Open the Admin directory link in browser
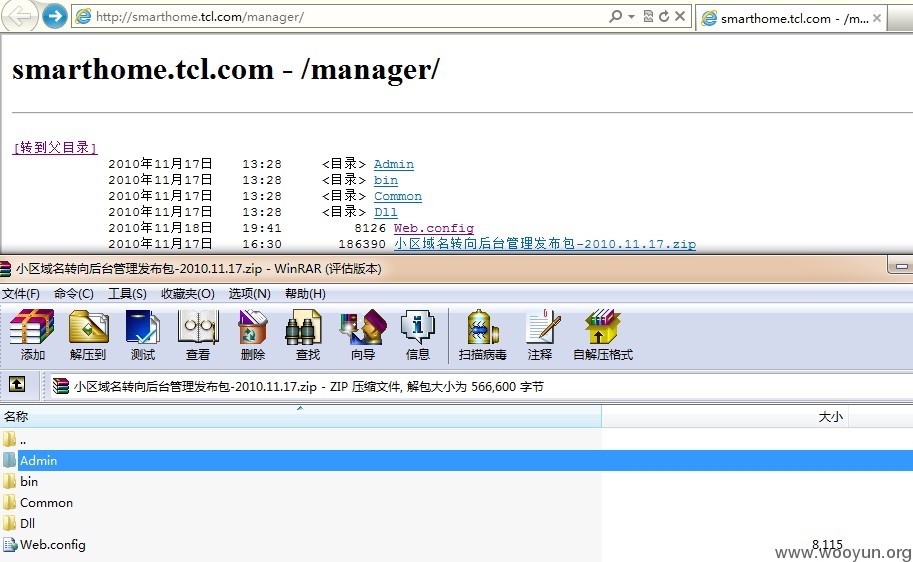913x562 pixels. click(x=394, y=164)
